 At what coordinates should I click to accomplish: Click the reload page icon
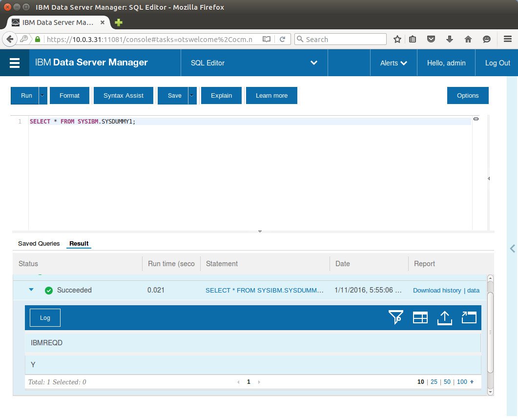[283, 40]
